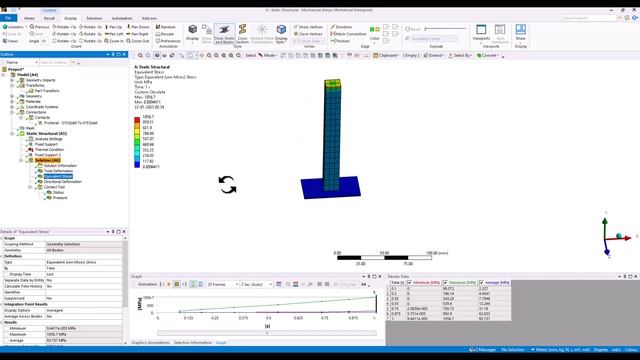Click the Angle value field

point(44,41)
